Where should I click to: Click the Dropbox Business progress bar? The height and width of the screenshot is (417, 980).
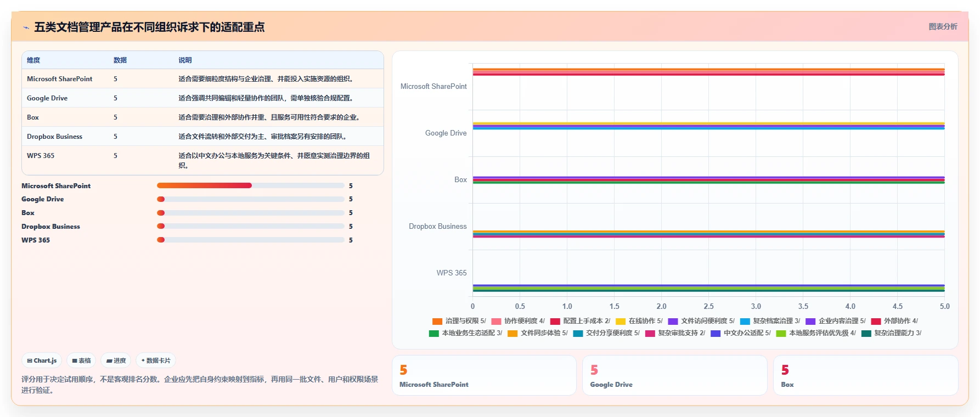[251, 226]
